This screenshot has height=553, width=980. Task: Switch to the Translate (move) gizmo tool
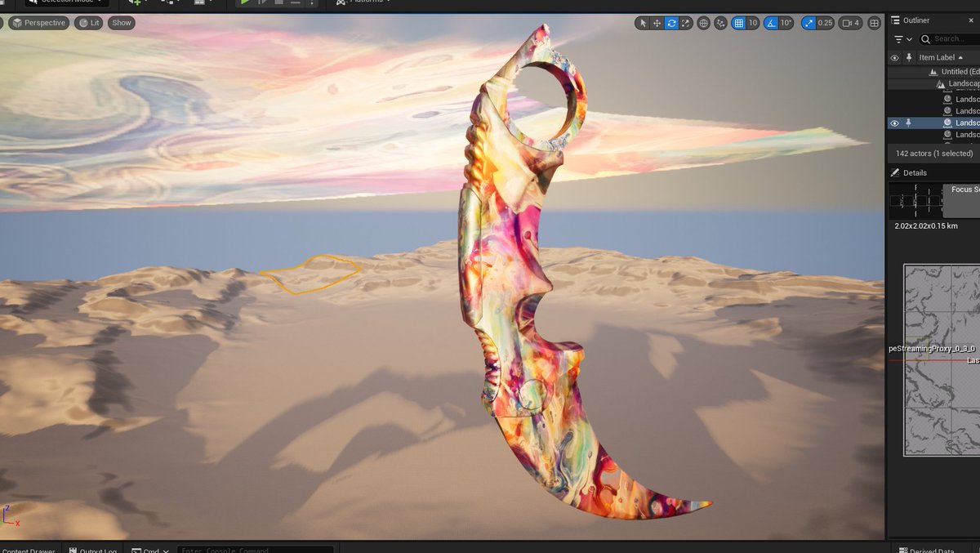point(657,23)
